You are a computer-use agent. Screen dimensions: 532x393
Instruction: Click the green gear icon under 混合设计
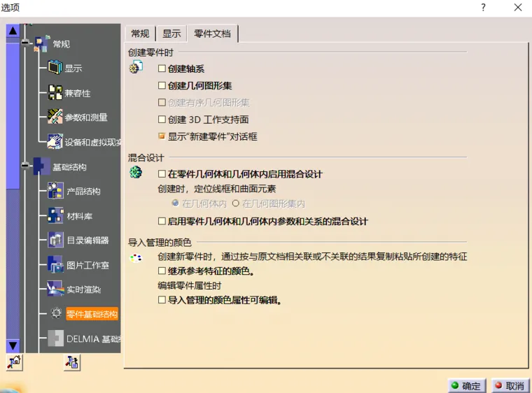tap(136, 172)
